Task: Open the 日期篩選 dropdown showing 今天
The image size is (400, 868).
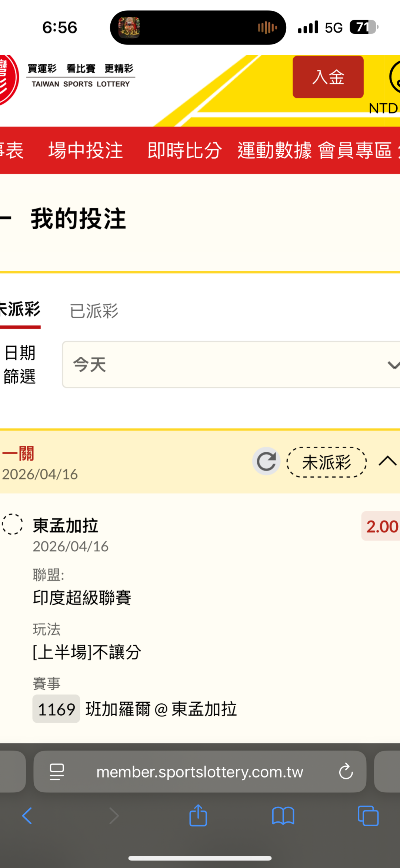Action: (231, 364)
